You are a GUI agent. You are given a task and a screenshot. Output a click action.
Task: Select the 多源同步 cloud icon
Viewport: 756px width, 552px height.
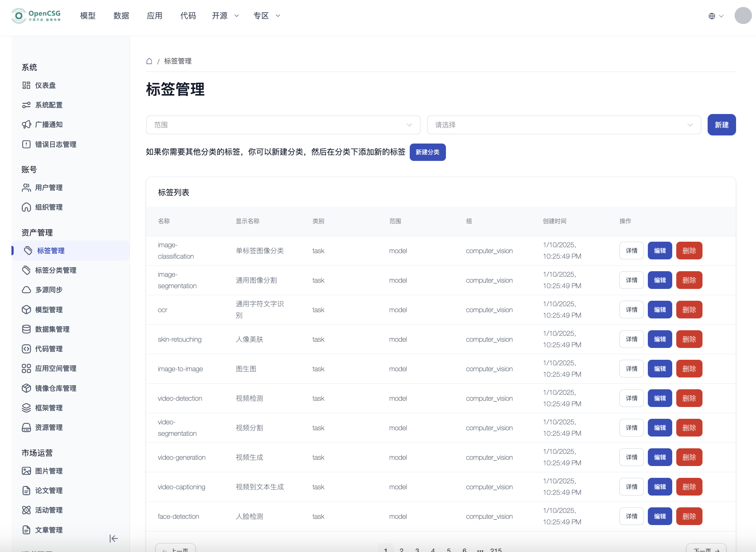tap(26, 290)
